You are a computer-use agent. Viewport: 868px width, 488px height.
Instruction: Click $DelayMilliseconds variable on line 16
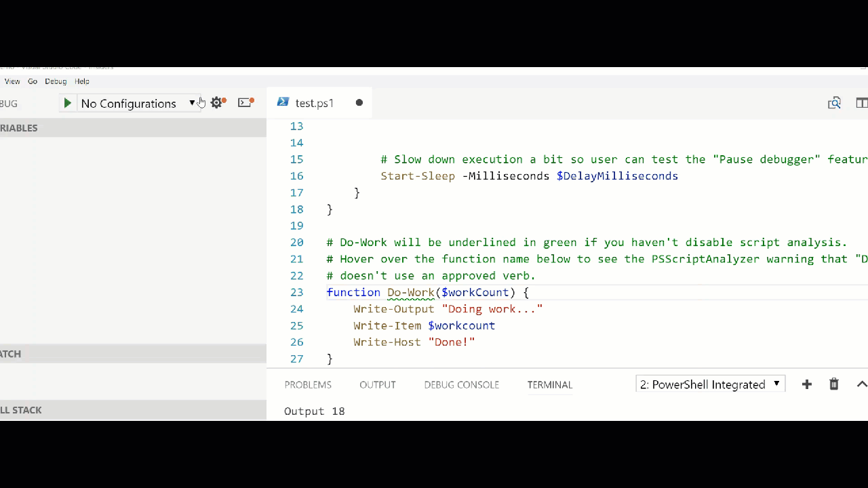[x=617, y=176]
